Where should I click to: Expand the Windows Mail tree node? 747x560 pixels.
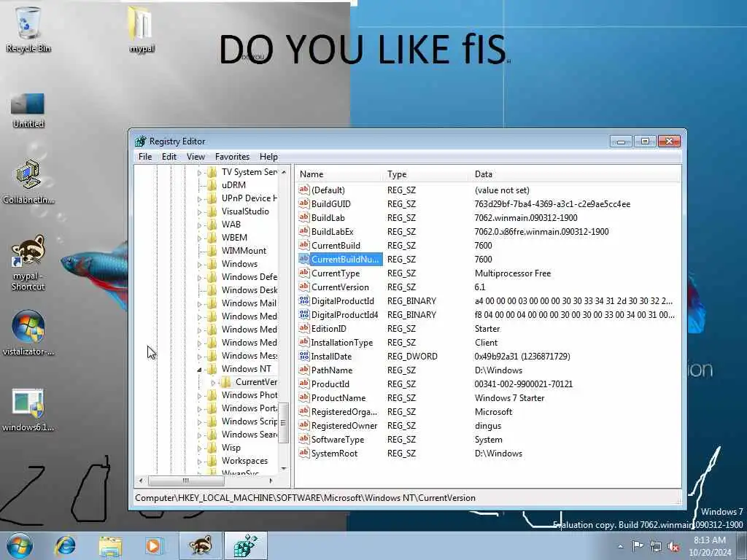pos(200,304)
